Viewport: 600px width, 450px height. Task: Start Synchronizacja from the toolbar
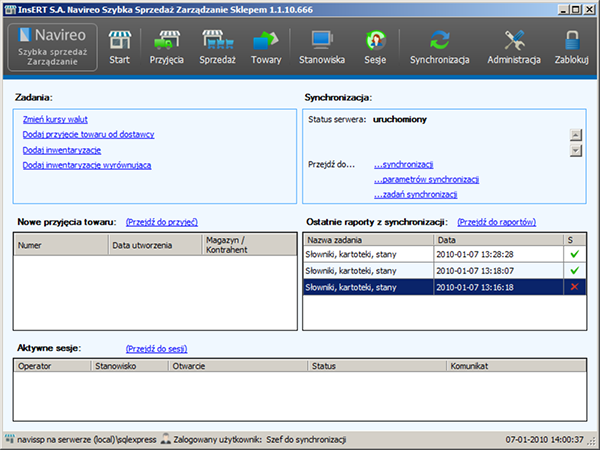(440, 47)
